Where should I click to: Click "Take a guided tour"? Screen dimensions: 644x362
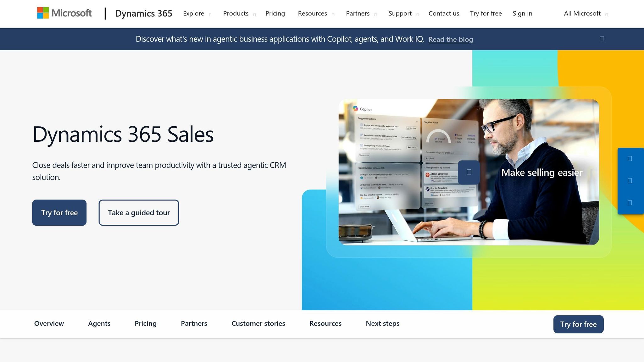[139, 212]
